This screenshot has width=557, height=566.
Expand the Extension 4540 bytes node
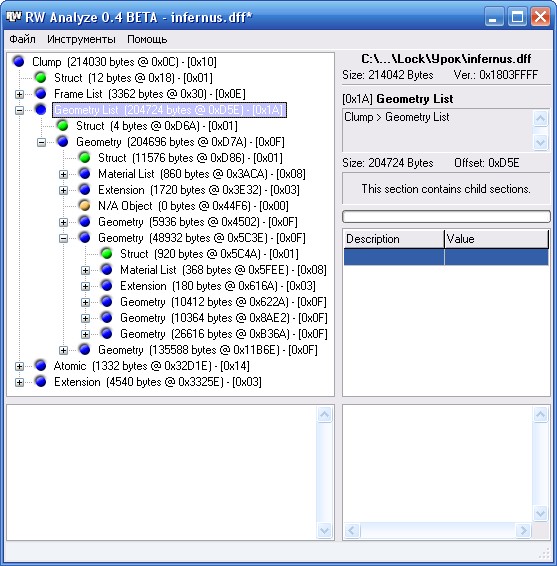click(19, 382)
